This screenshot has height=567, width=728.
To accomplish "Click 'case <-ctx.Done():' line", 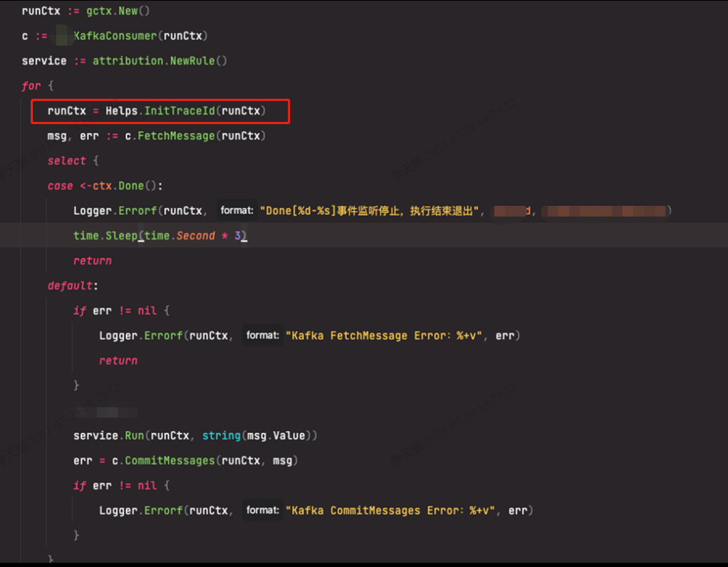I will click(x=105, y=186).
